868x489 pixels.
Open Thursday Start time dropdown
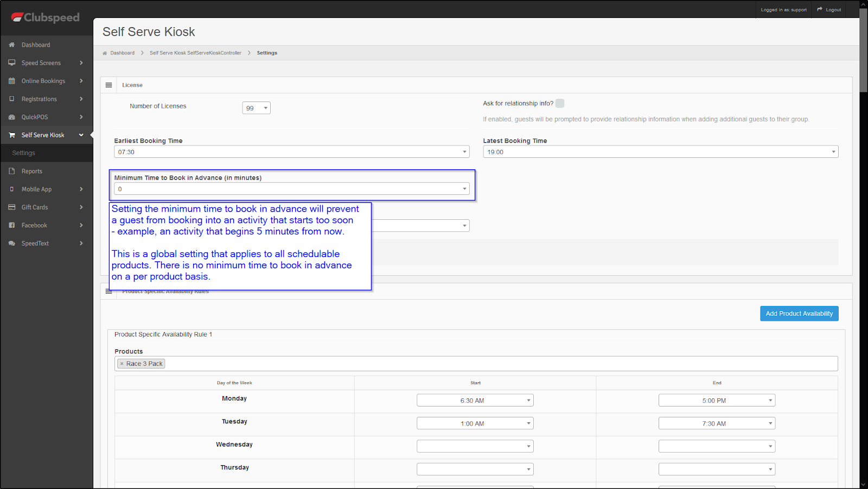pyautogui.click(x=475, y=469)
